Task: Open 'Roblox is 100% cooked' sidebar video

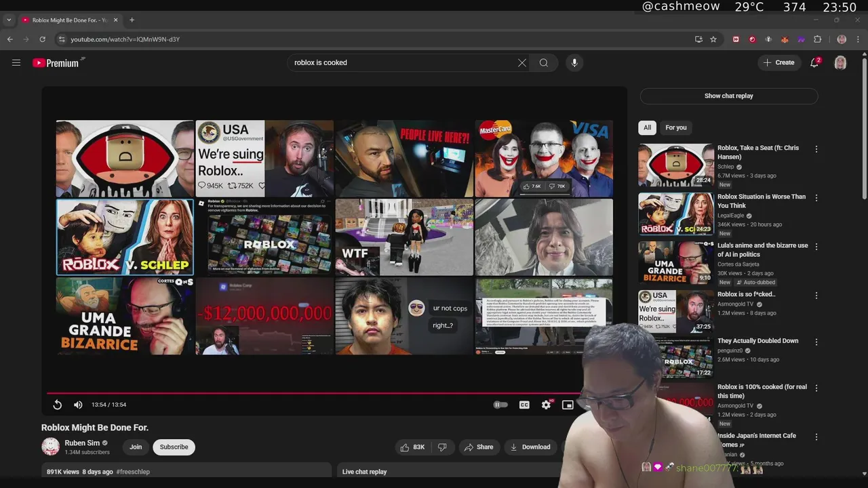Action: [762, 391]
